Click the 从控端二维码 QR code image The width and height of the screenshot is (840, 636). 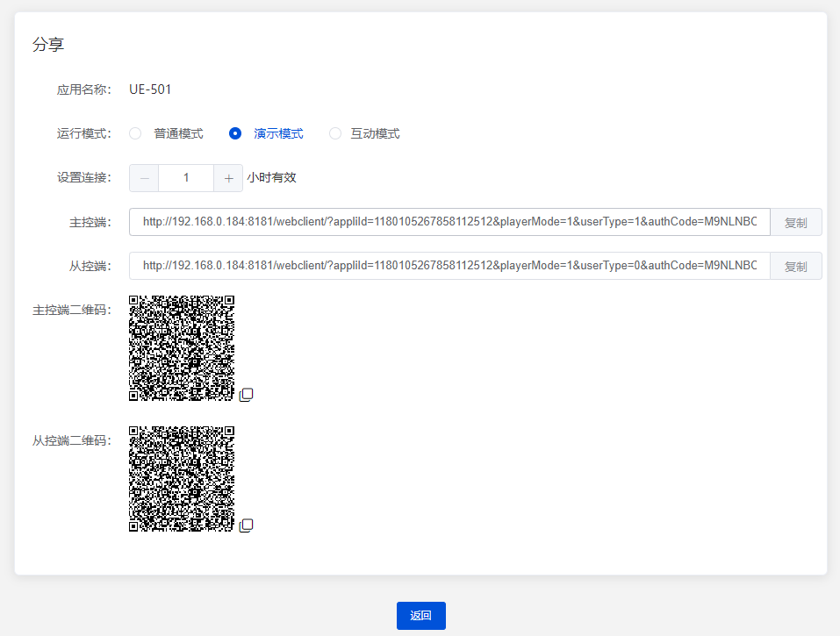182,479
